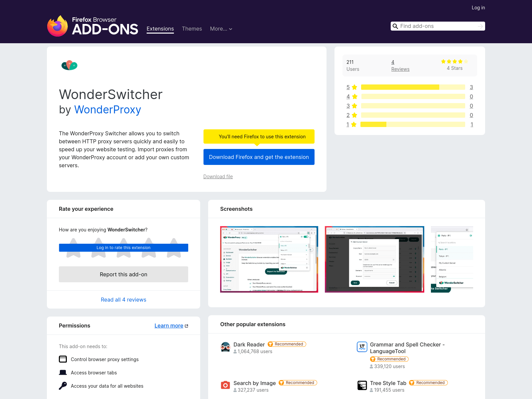This screenshot has height=399, width=532.
Task: Click the 2 stars rating label link
Action: point(348,115)
